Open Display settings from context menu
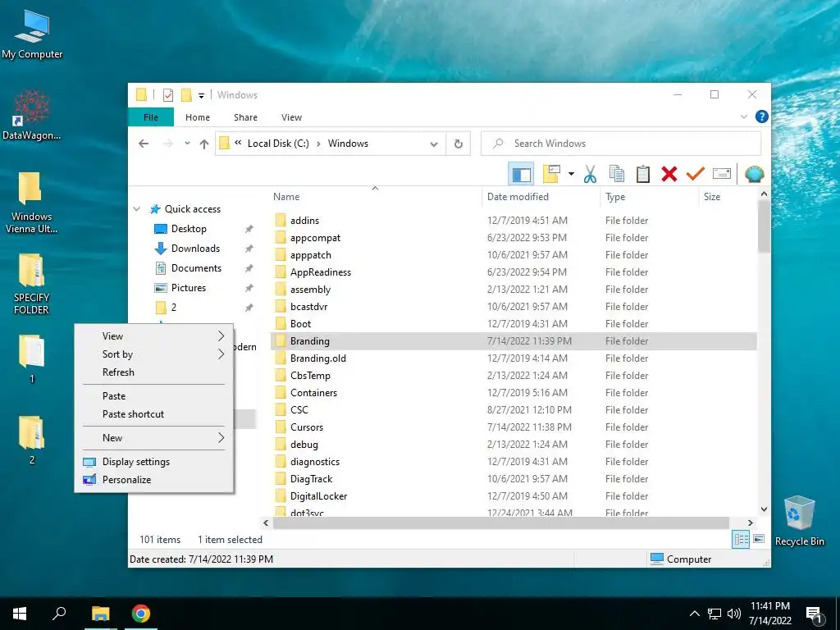Screen dimensions: 840x630 click(153, 462)
